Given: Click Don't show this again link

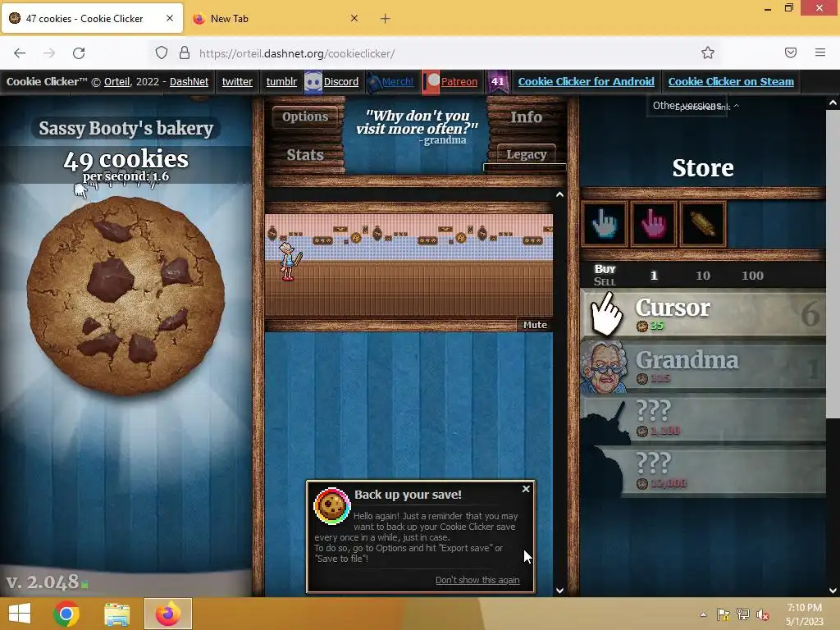Looking at the screenshot, I should tap(477, 580).
